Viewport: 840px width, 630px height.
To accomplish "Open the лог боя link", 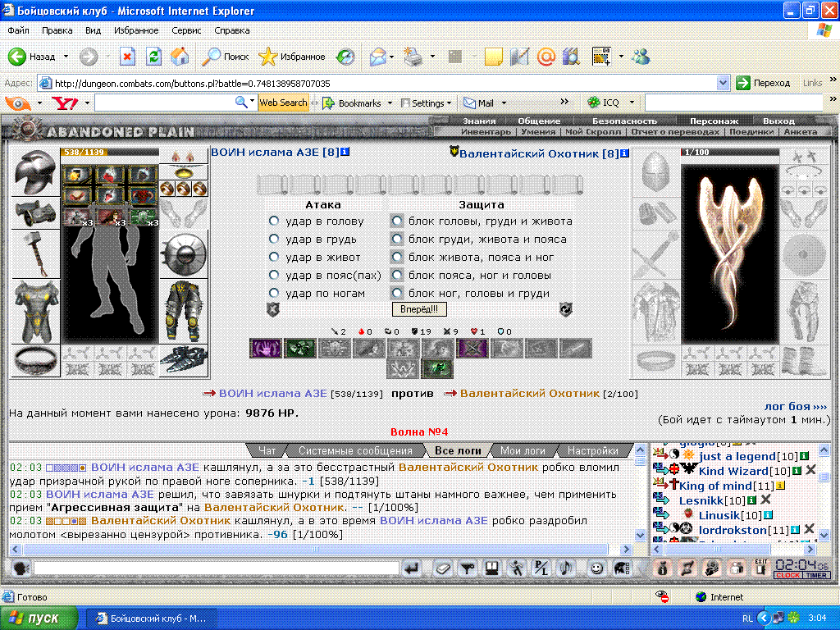I will 795,406.
